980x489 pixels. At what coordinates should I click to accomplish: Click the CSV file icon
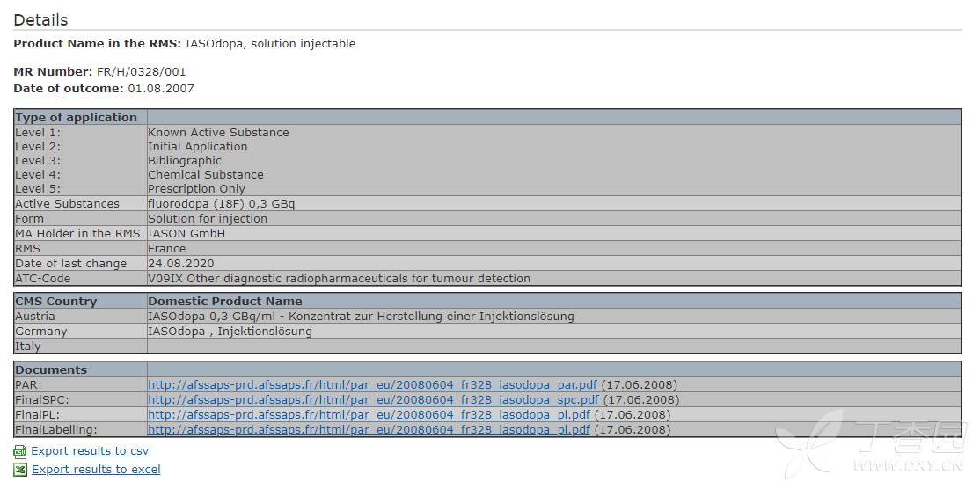coord(20,451)
